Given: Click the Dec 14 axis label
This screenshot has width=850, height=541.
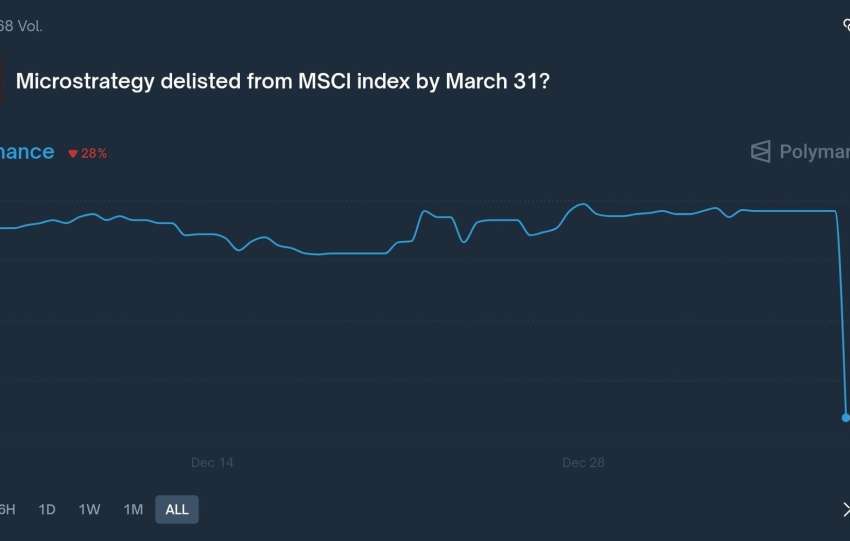Looking at the screenshot, I should (212, 463).
